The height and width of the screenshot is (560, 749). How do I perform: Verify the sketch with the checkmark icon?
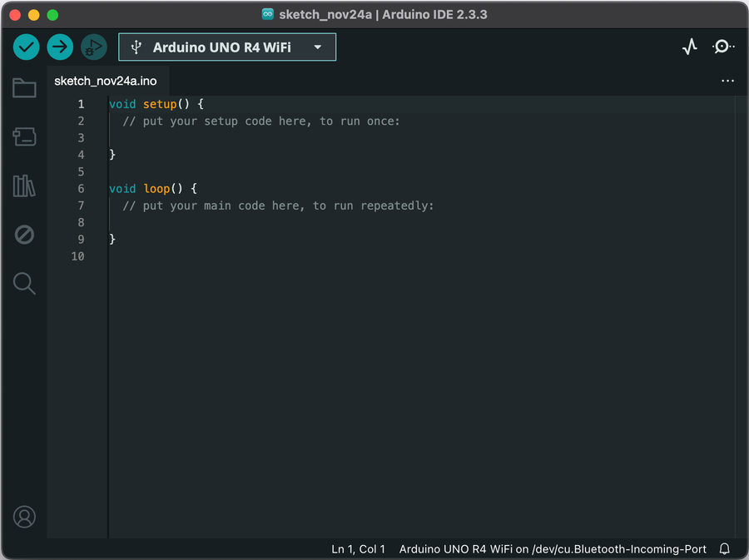point(26,47)
